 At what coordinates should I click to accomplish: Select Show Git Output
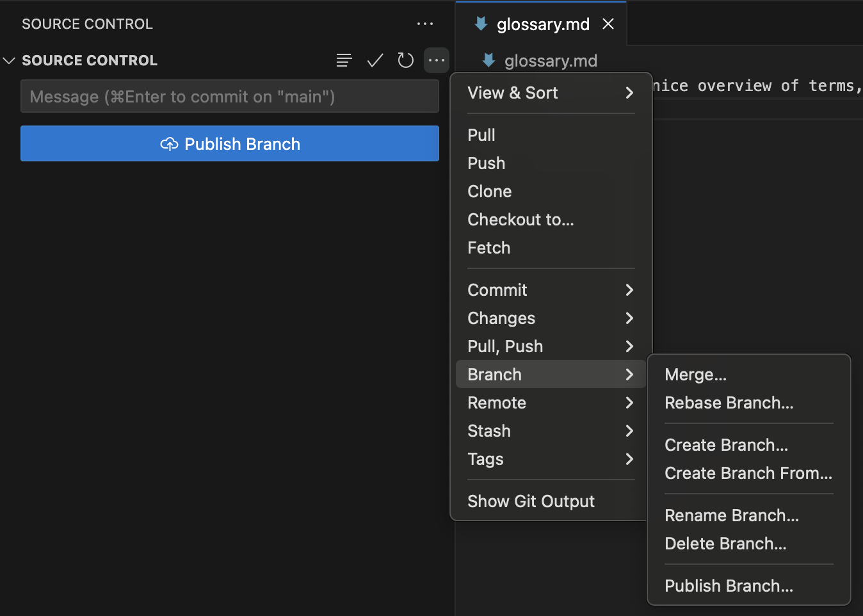[x=551, y=501]
